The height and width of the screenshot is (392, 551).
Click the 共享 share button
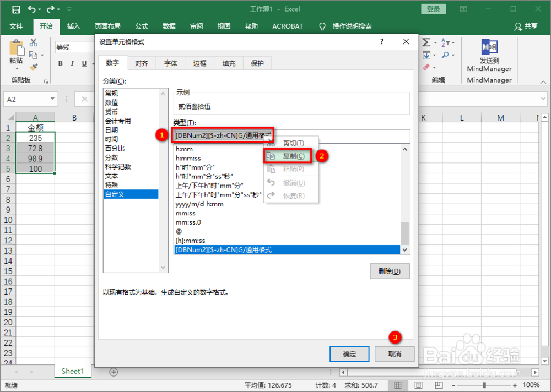526,26
